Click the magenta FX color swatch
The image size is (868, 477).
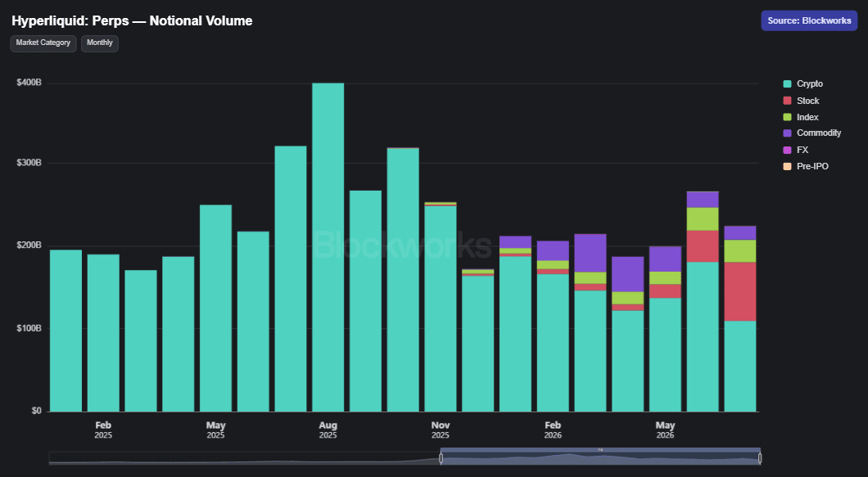[787, 150]
